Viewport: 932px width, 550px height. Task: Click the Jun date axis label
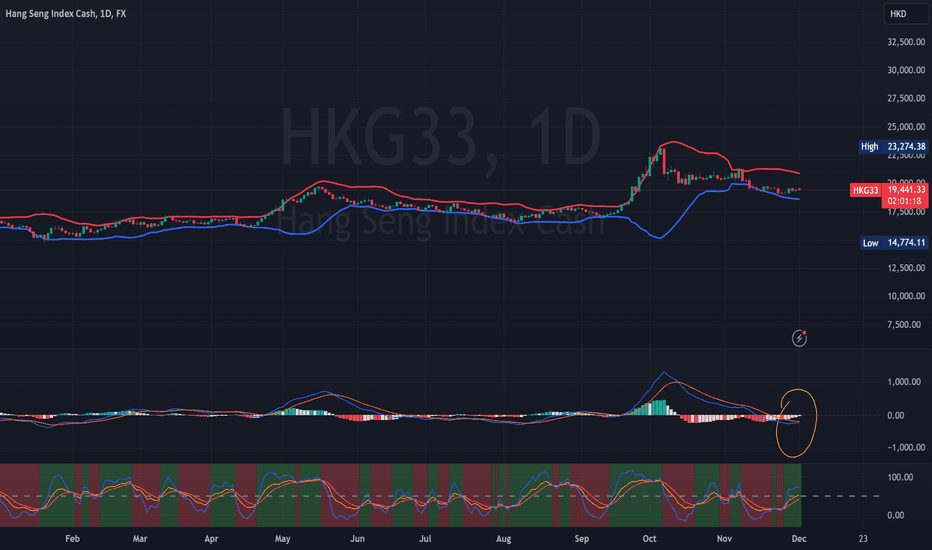pyautogui.click(x=357, y=539)
